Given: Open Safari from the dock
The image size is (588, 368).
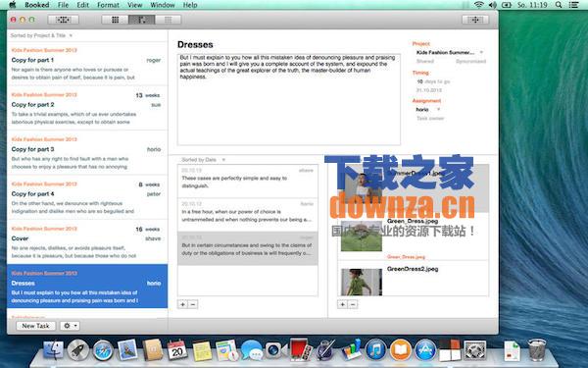Looking at the screenshot, I should coord(103,350).
